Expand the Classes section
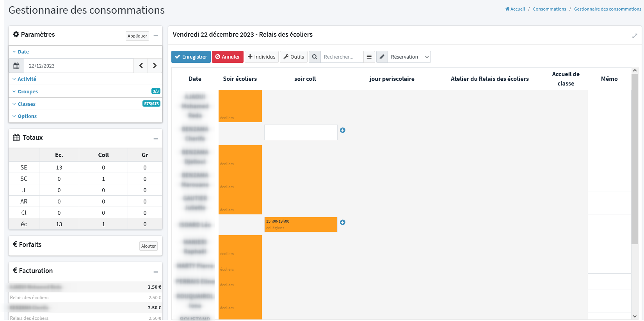This screenshot has height=321, width=644. point(26,104)
